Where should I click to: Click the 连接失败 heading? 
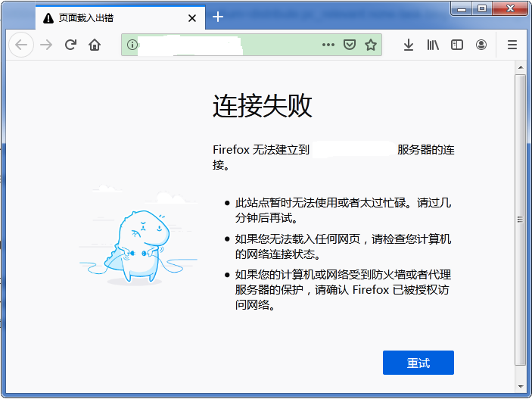(x=263, y=105)
